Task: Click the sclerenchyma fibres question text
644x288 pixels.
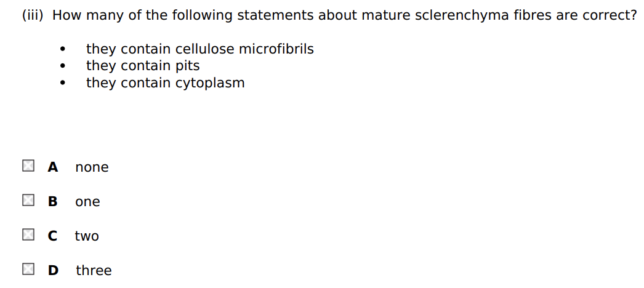Action: click(344, 15)
